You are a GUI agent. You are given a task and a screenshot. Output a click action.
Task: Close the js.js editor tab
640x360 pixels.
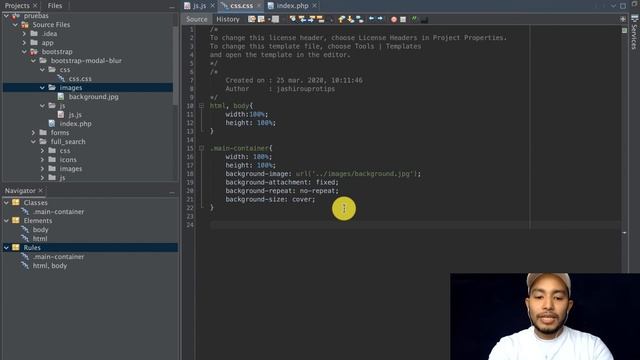pyautogui.click(x=212, y=6)
